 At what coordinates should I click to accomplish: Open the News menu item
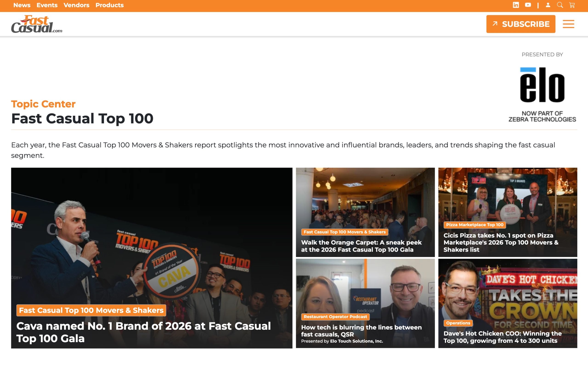(x=22, y=5)
